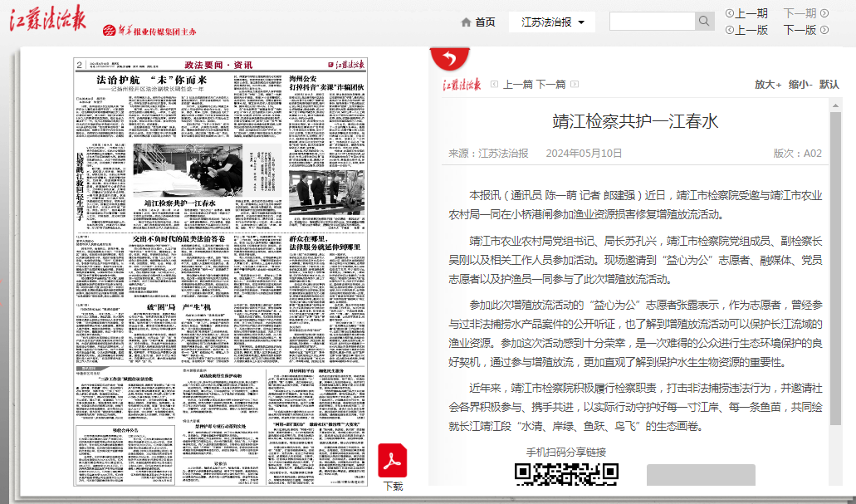This screenshot has height=504, width=856.
Task: Go to previous issue 上一期
Action: [751, 13]
